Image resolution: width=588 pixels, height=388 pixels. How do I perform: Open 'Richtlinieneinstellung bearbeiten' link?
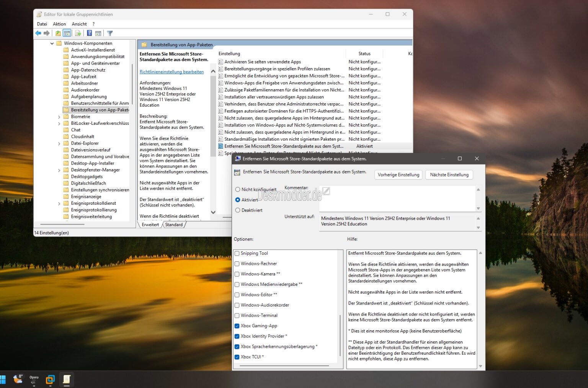click(x=171, y=72)
